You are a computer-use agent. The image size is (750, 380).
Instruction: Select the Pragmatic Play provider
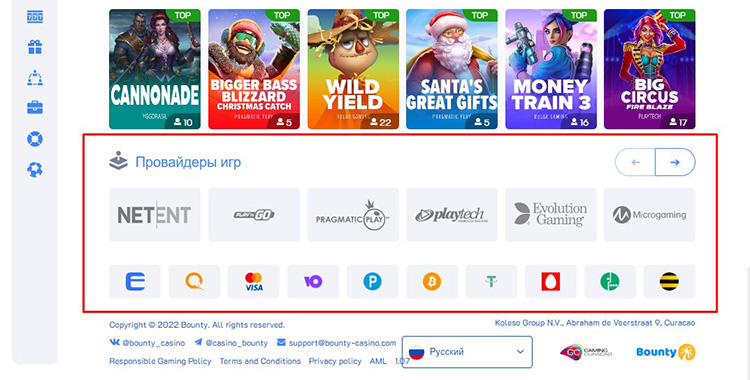click(353, 215)
